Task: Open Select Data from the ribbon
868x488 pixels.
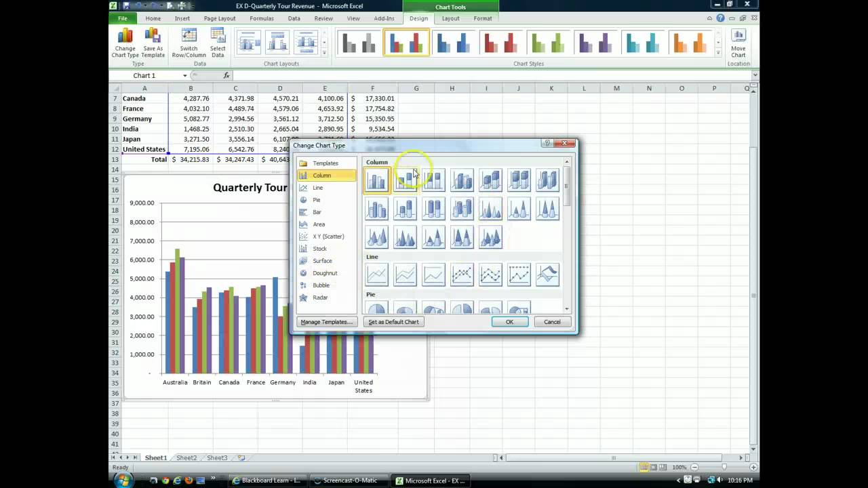Action: tap(218, 43)
